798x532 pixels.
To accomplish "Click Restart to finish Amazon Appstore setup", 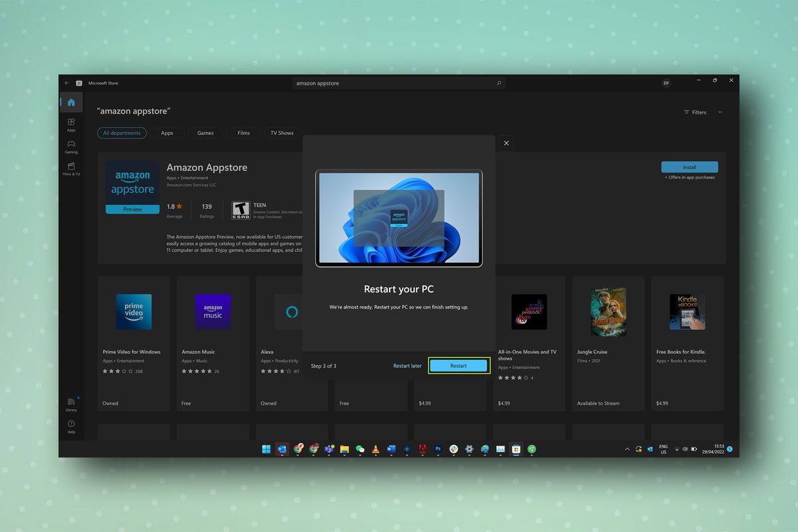I will coord(459,365).
